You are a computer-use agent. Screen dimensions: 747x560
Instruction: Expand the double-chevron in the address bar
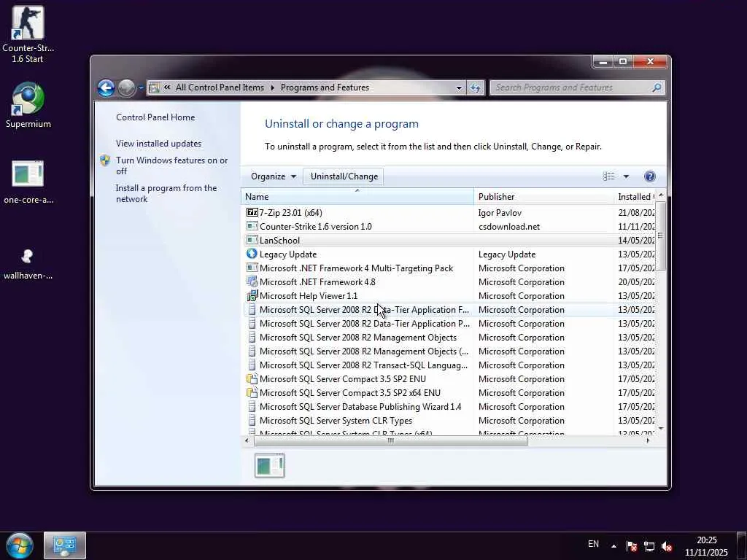[167, 87]
